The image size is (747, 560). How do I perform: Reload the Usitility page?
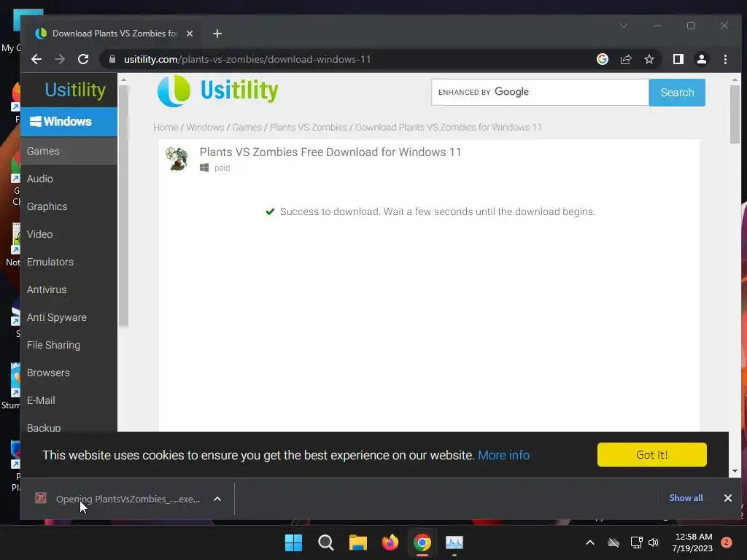click(83, 59)
